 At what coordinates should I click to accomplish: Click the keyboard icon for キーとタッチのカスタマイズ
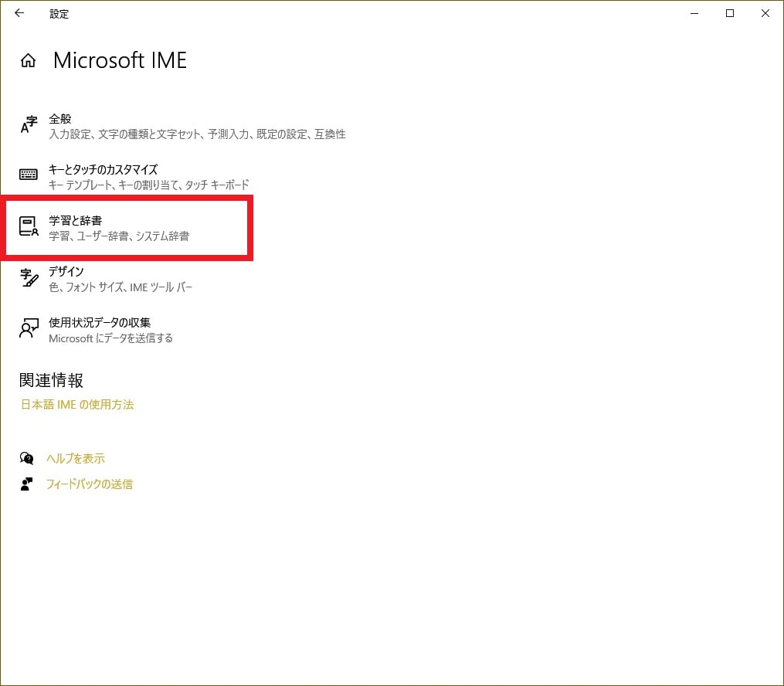(29, 175)
